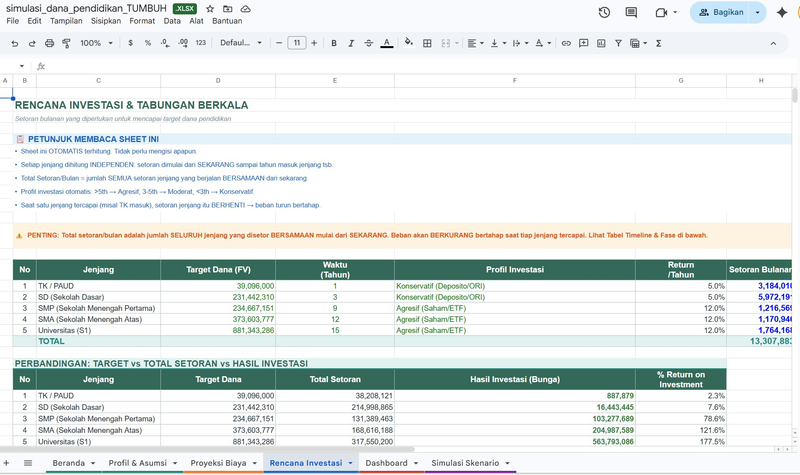Image resolution: width=800 pixels, height=475 pixels.
Task: Open the fill color picker
Action: tap(409, 42)
